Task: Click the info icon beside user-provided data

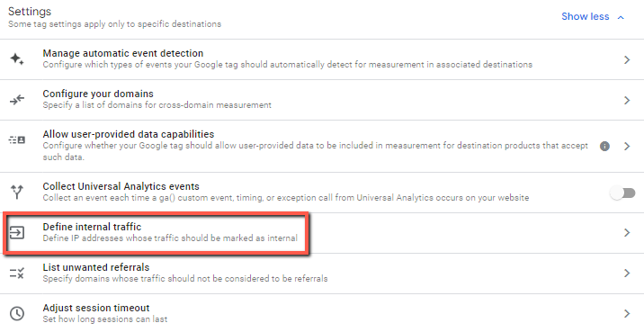Action: (x=604, y=147)
